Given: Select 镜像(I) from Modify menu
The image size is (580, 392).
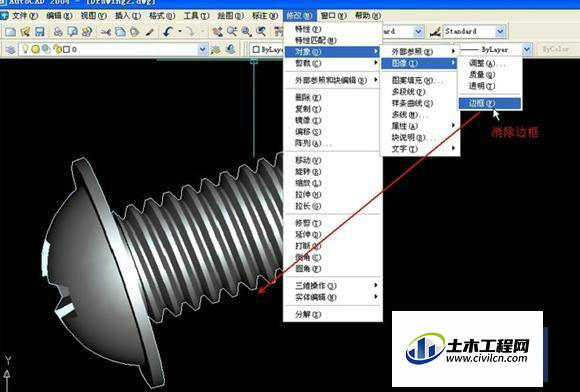Looking at the screenshot, I should pos(332,120).
